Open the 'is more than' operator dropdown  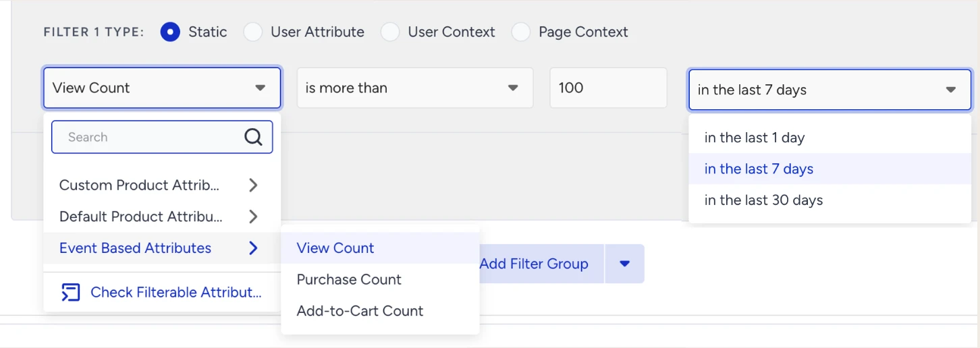coord(415,88)
